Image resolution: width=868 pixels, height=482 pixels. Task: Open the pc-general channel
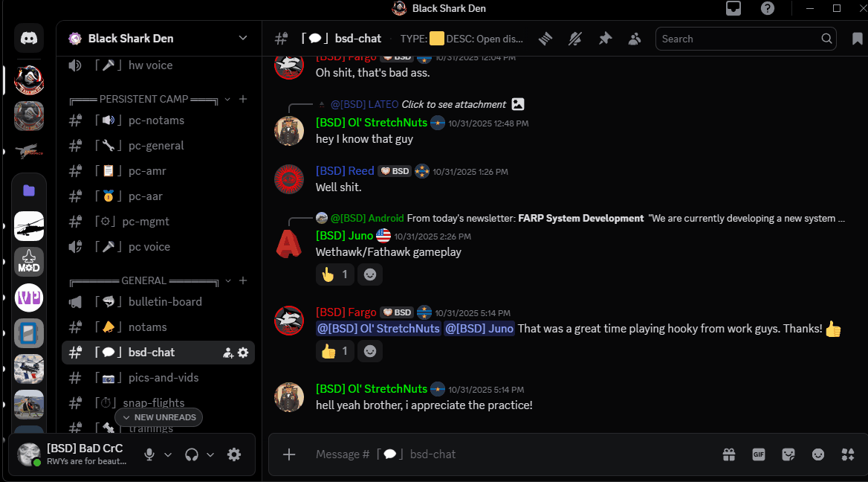[x=155, y=146]
